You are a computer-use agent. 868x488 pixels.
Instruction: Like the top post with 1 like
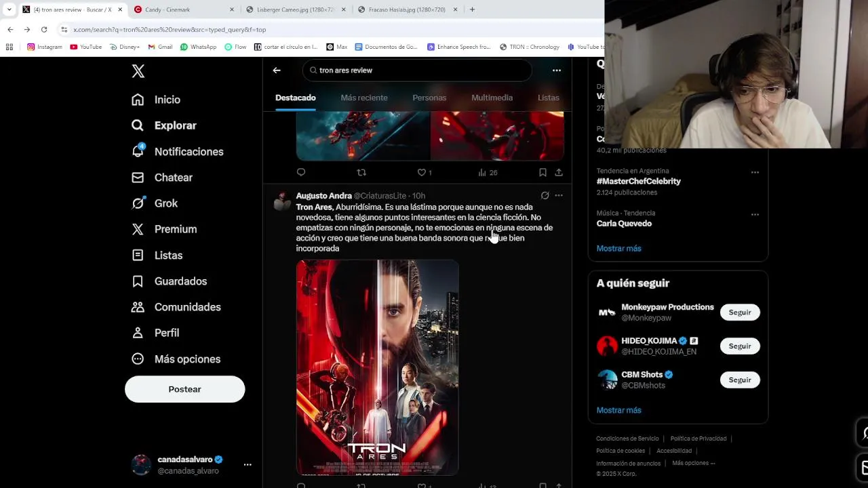tap(425, 172)
